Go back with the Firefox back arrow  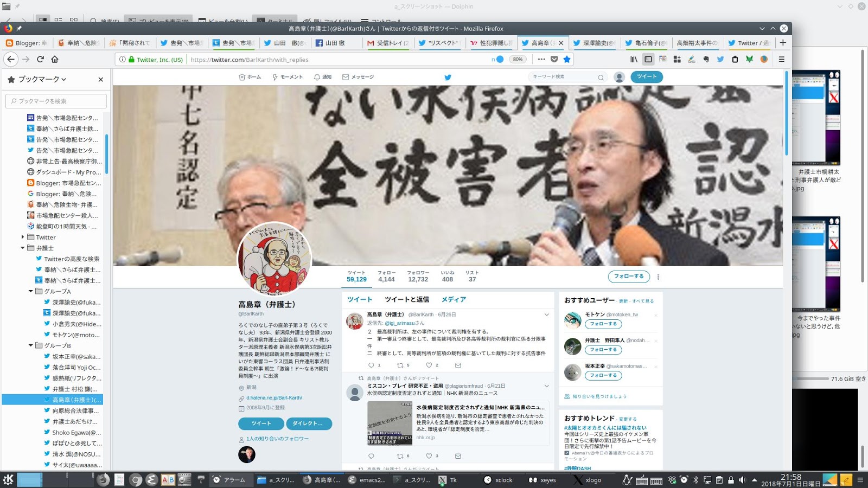point(10,59)
